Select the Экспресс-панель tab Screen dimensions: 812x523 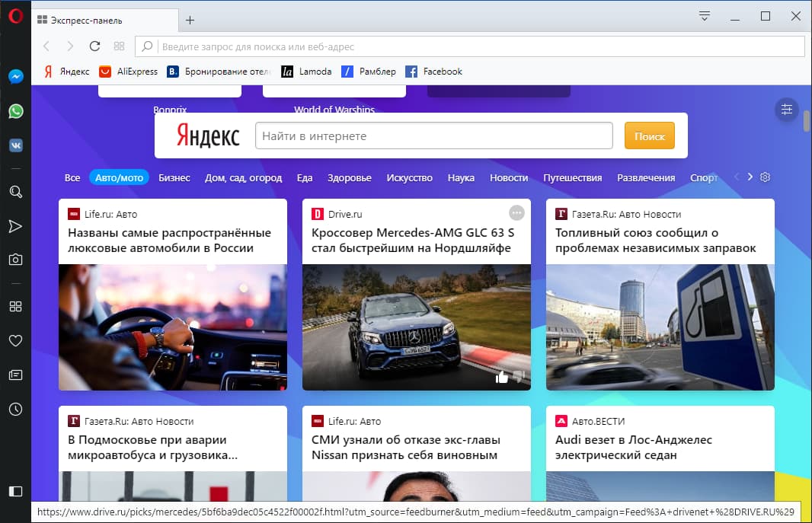click(105, 21)
